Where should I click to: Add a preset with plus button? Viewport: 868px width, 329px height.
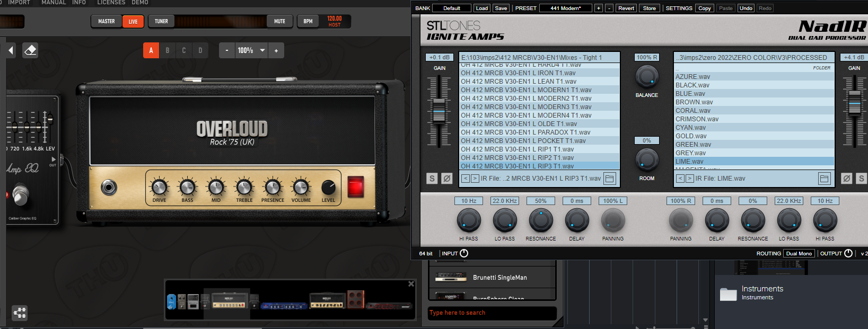[x=599, y=8]
